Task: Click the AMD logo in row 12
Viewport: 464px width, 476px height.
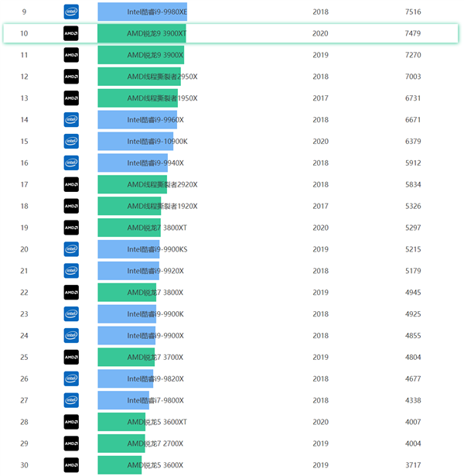Action: [71, 77]
